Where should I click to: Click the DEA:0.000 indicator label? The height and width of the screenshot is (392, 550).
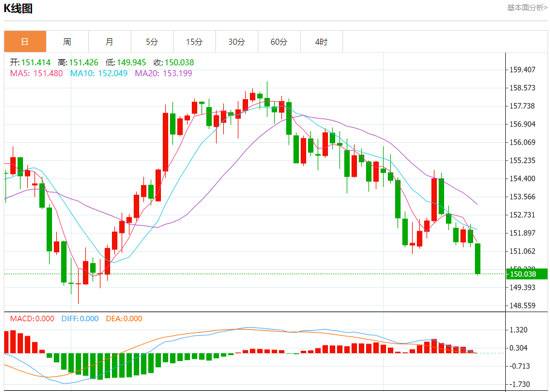[124, 319]
